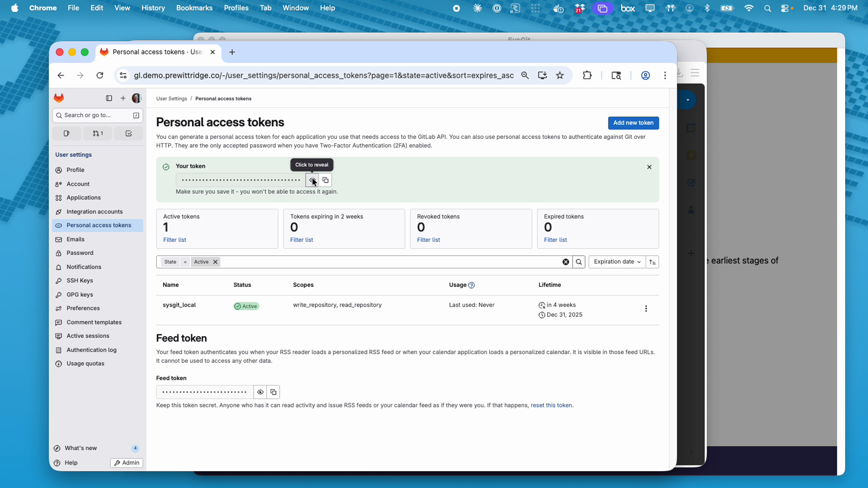The height and width of the screenshot is (488, 868).
Task: Reload the page in Chrome
Action: [100, 75]
